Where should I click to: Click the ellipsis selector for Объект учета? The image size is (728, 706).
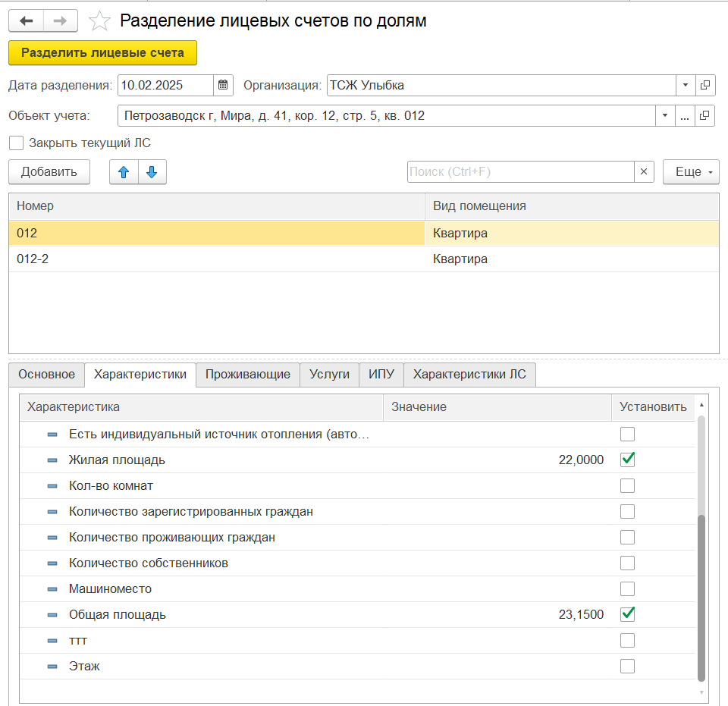point(684,115)
